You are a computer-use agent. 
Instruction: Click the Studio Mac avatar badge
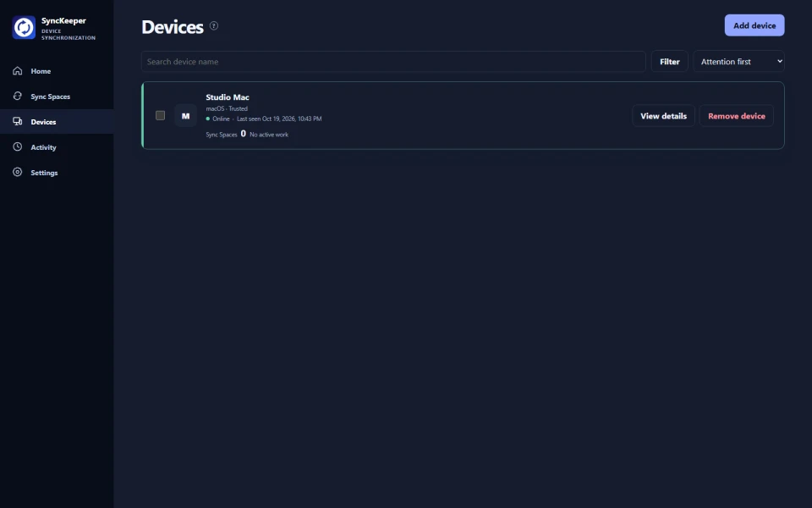tap(185, 116)
